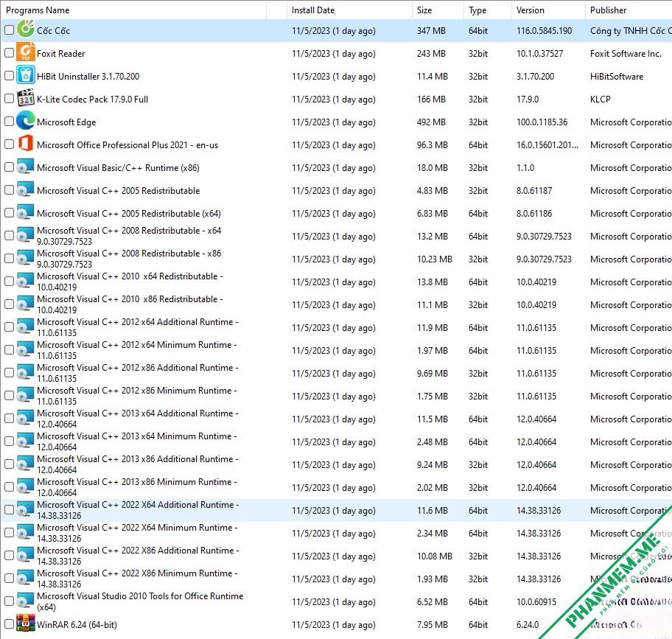Check the HiBit Uninstaller 3.1.70.200 box
The height and width of the screenshot is (639, 672).
pos(9,75)
